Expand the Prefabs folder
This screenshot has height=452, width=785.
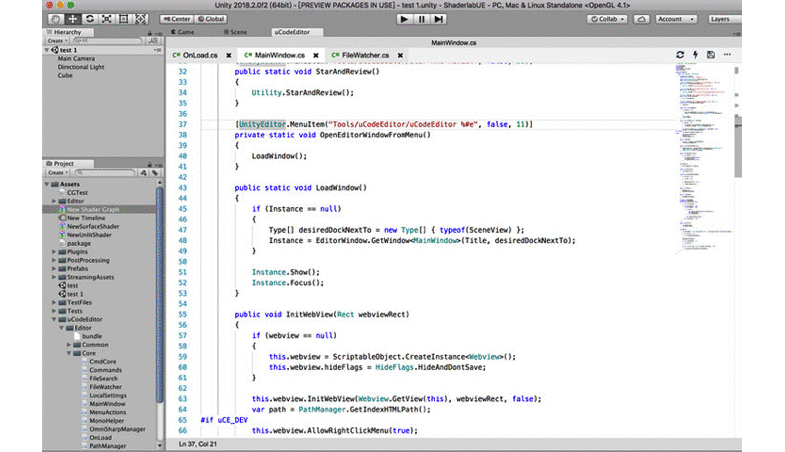[54, 269]
